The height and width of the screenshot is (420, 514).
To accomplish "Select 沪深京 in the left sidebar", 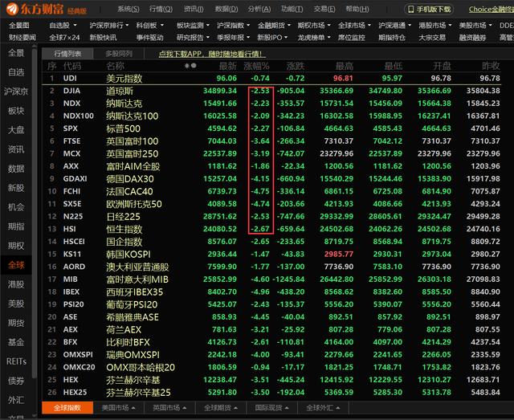I will pyautogui.click(x=16, y=92).
